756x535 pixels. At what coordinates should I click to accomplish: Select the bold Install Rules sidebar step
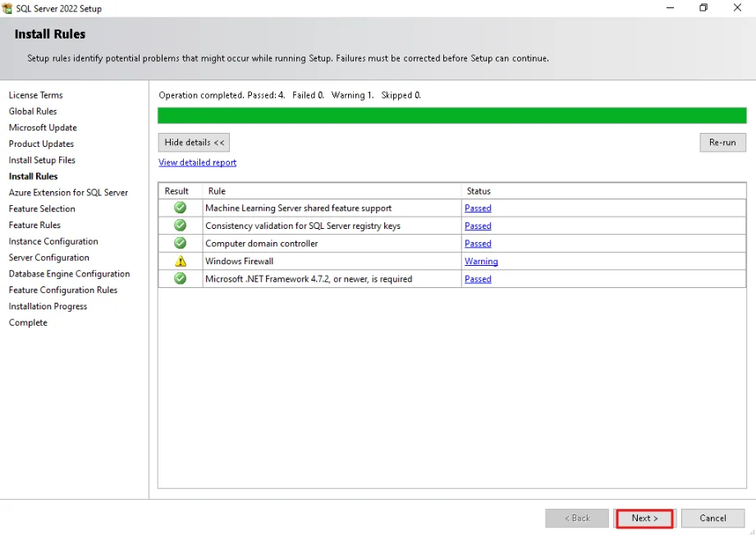[x=34, y=176]
